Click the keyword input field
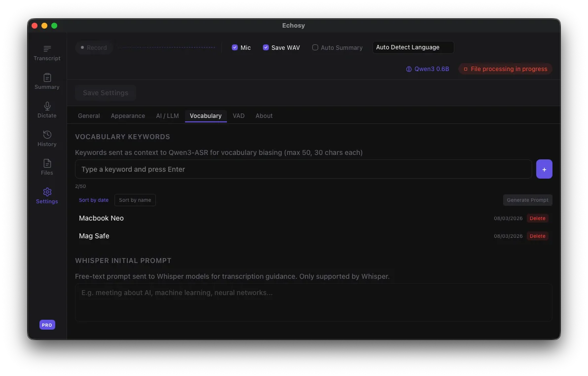Image resolution: width=588 pixels, height=376 pixels. click(303, 169)
